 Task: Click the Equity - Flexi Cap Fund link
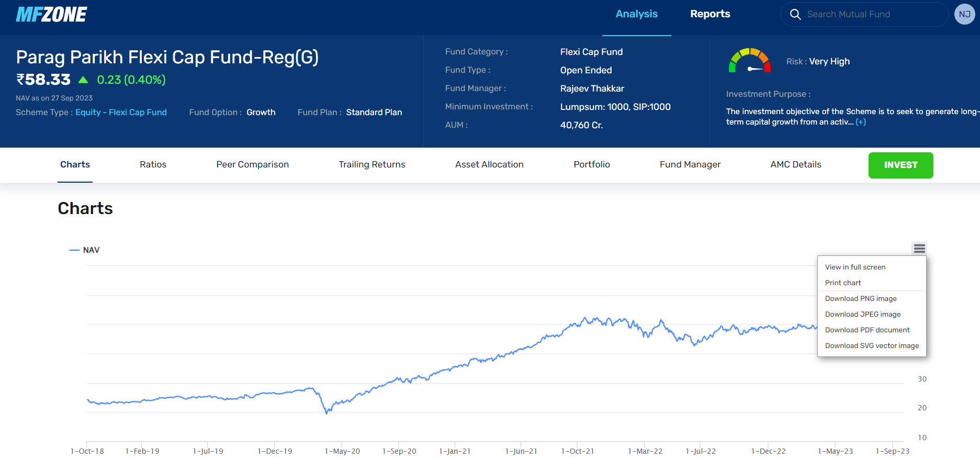[x=121, y=112]
